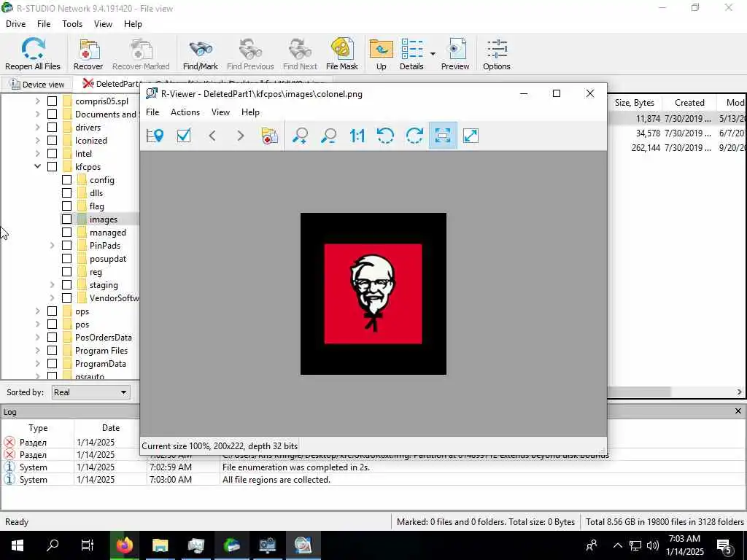The image size is (747, 560).
Task: Switch to the Device view tab
Action: pyautogui.click(x=37, y=85)
